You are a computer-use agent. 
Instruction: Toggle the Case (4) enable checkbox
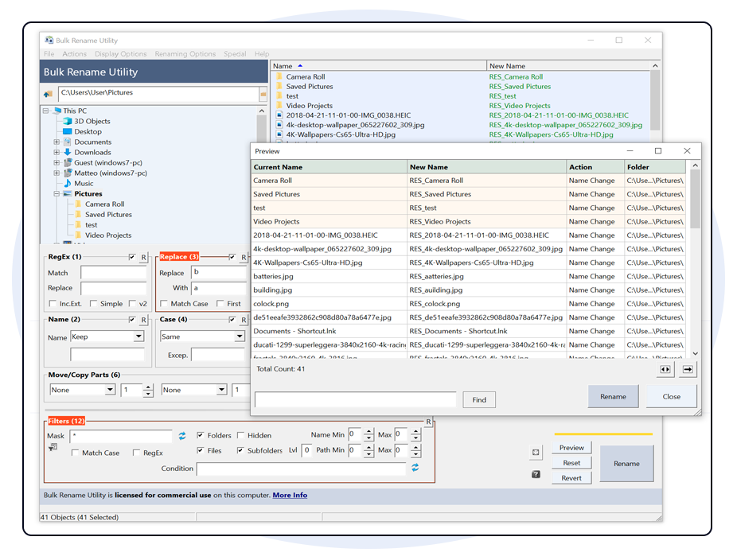coord(232,320)
